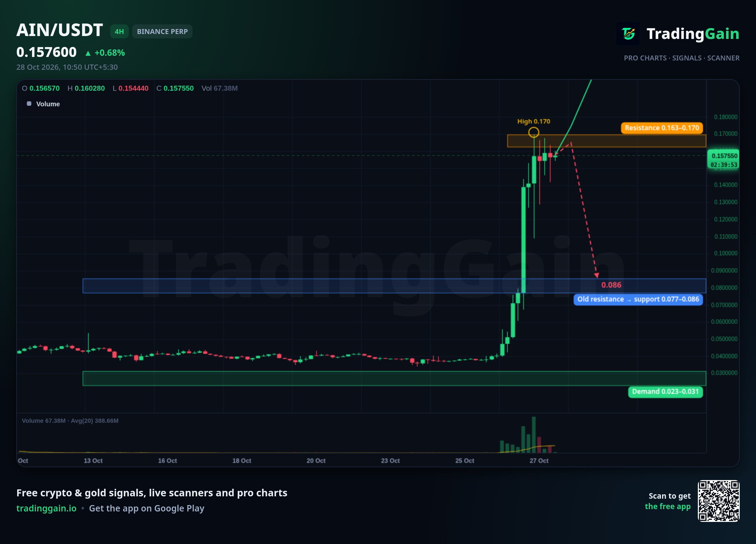Click the price value 0.157600
Viewport: 756px width, 544px height.
tap(47, 52)
